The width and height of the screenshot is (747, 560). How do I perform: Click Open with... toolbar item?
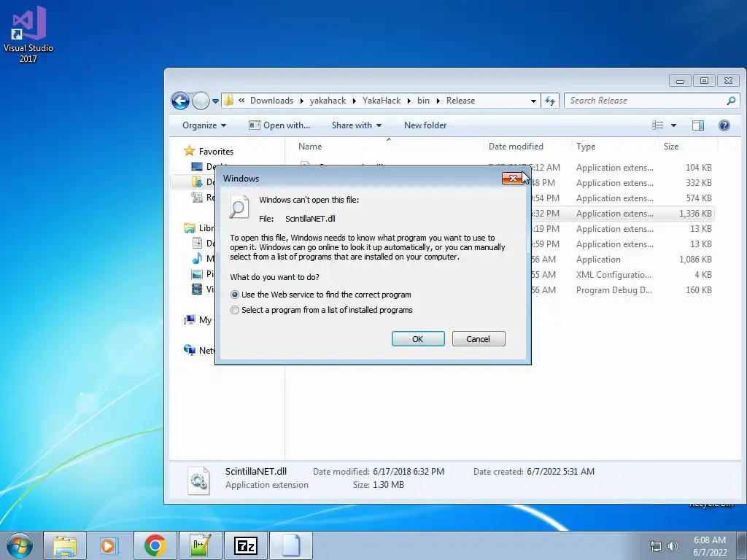(x=279, y=125)
